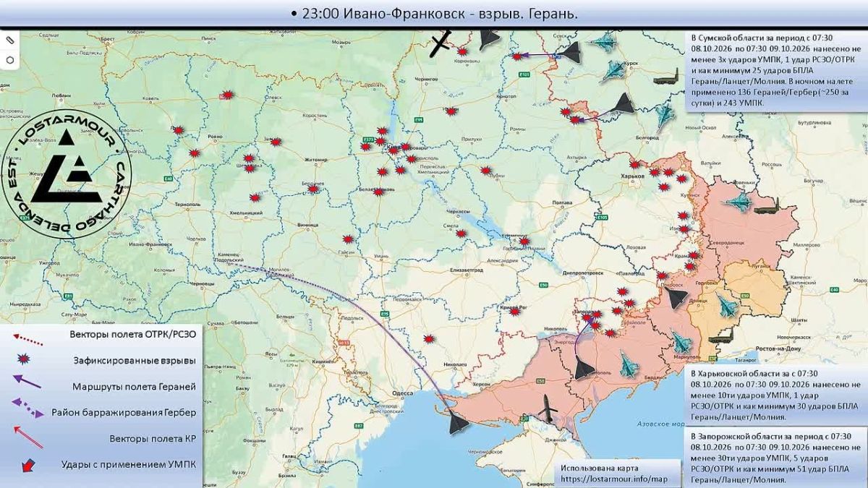Click the black drone icon over Donetsk
The width and height of the screenshot is (868, 488).
(678, 297)
